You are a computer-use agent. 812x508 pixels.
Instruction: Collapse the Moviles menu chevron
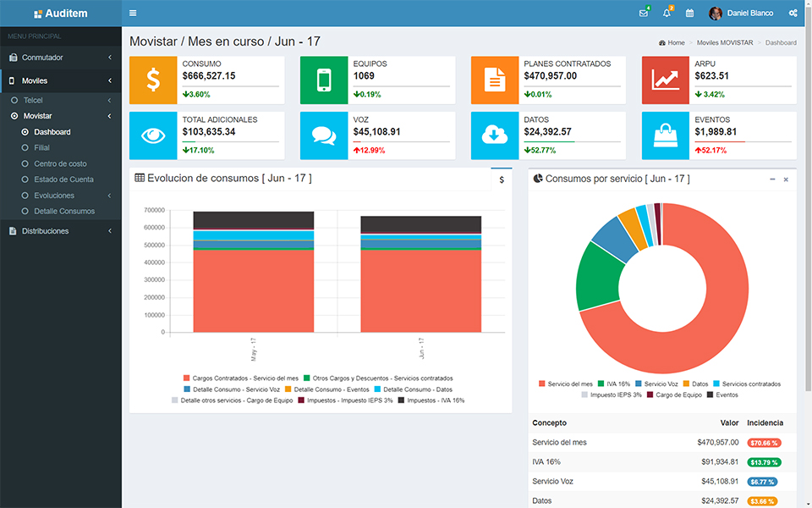tap(110, 81)
